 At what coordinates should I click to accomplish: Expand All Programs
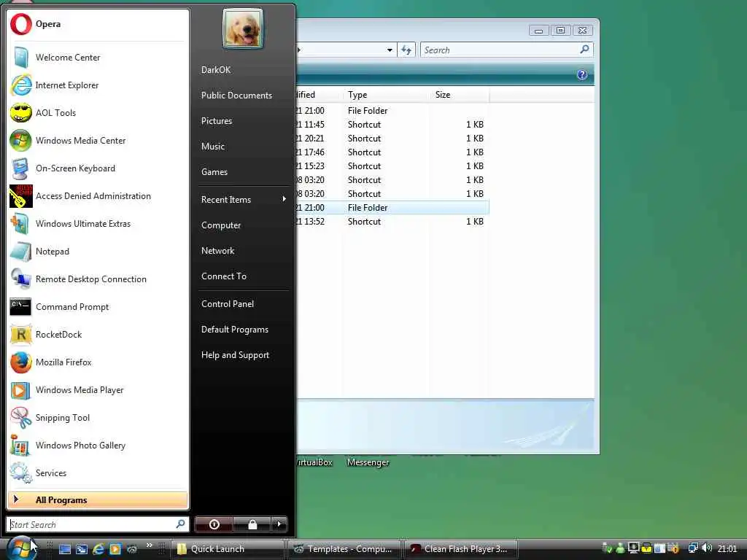(98, 500)
